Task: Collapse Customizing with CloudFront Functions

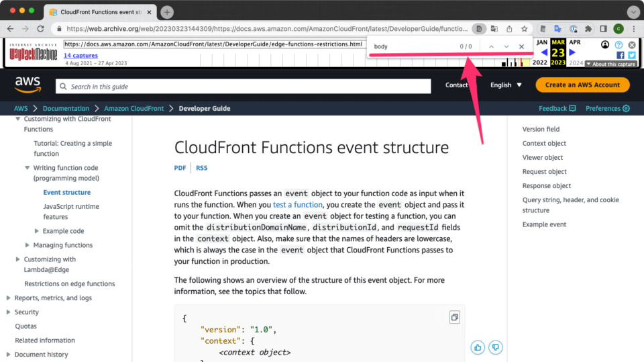Action: 17,119
